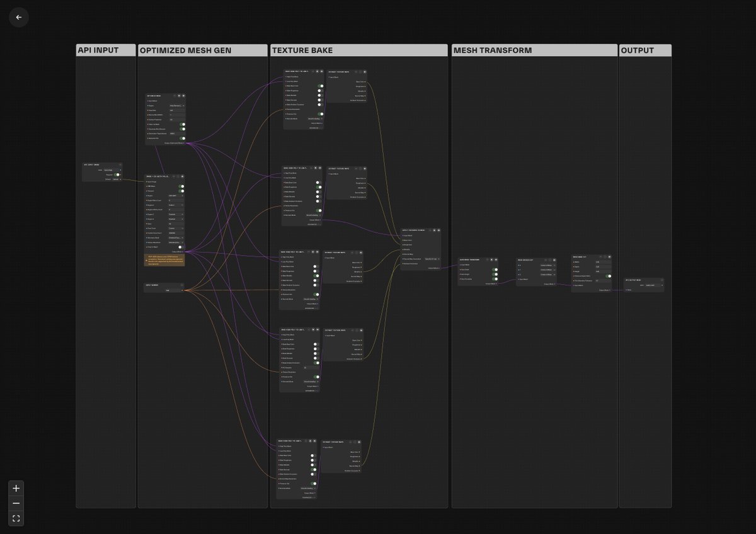The width and height of the screenshot is (756, 534).
Task: Click the Image to 3D Output Mesh port
Action: tap(183, 252)
